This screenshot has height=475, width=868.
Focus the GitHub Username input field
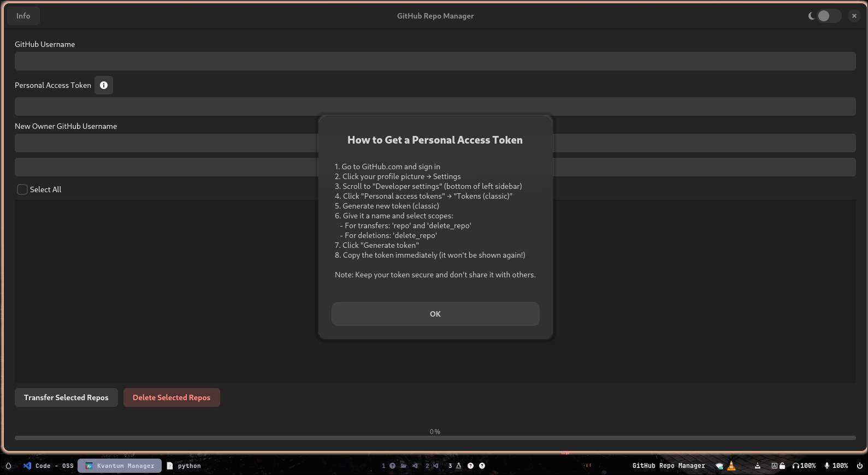tap(435, 61)
